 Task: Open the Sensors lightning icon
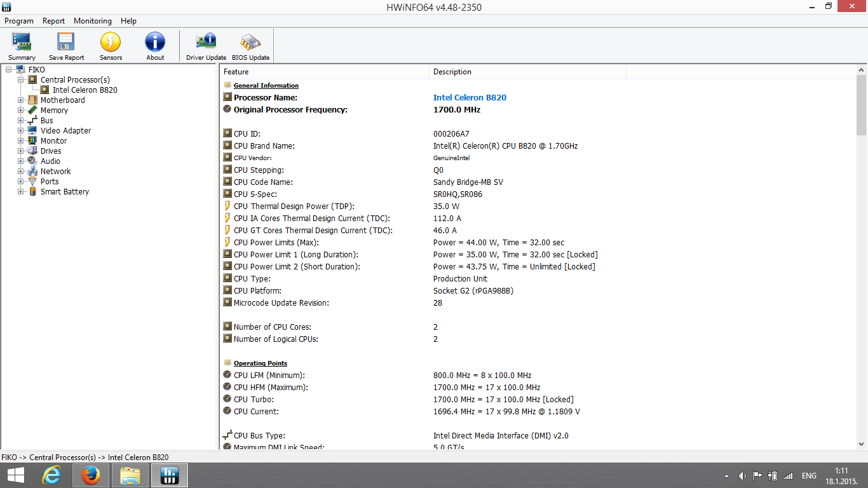[111, 46]
